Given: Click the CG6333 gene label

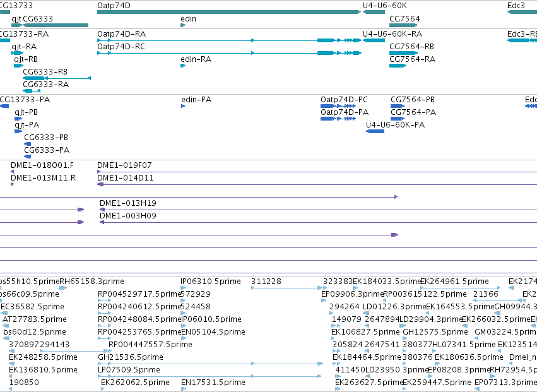Looking at the screenshot, I should coord(38,18).
